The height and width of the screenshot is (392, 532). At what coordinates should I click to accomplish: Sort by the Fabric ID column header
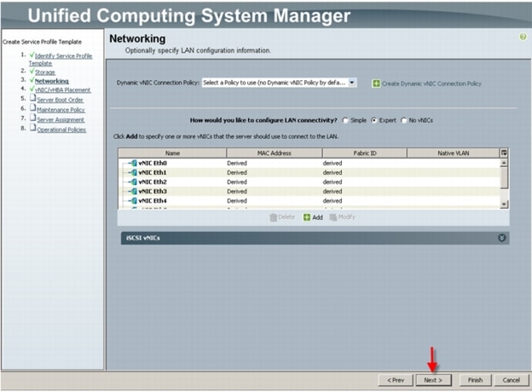(365, 153)
